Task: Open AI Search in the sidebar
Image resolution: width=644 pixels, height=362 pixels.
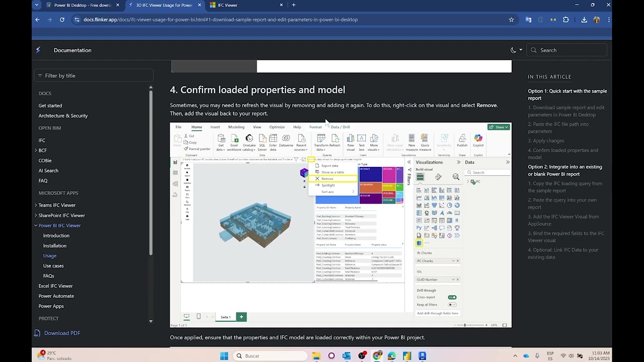Action: 48,170
